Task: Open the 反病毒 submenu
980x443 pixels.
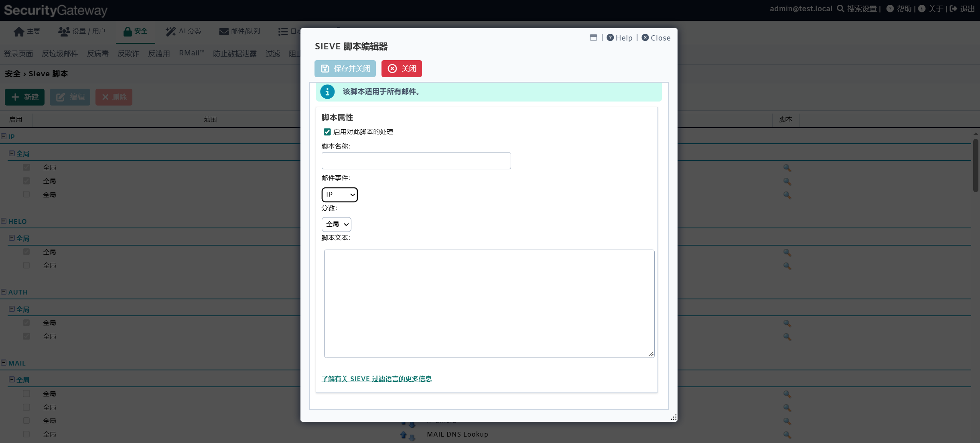Action: [x=98, y=54]
